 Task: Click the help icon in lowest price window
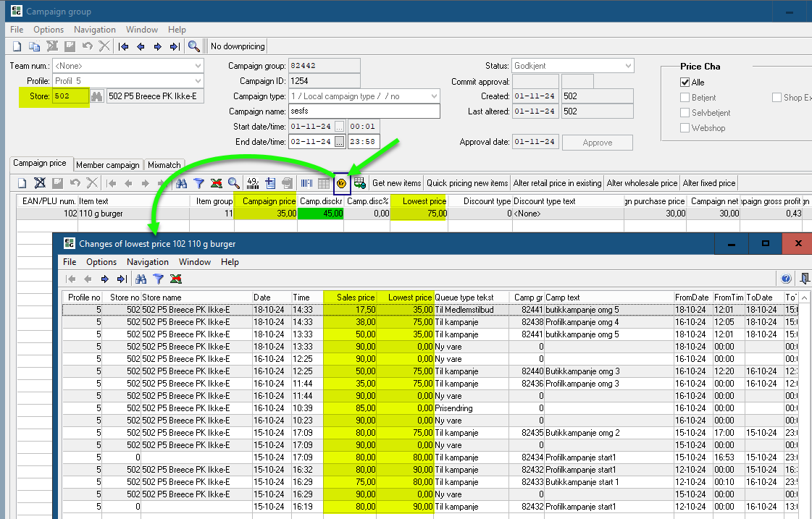coord(786,279)
